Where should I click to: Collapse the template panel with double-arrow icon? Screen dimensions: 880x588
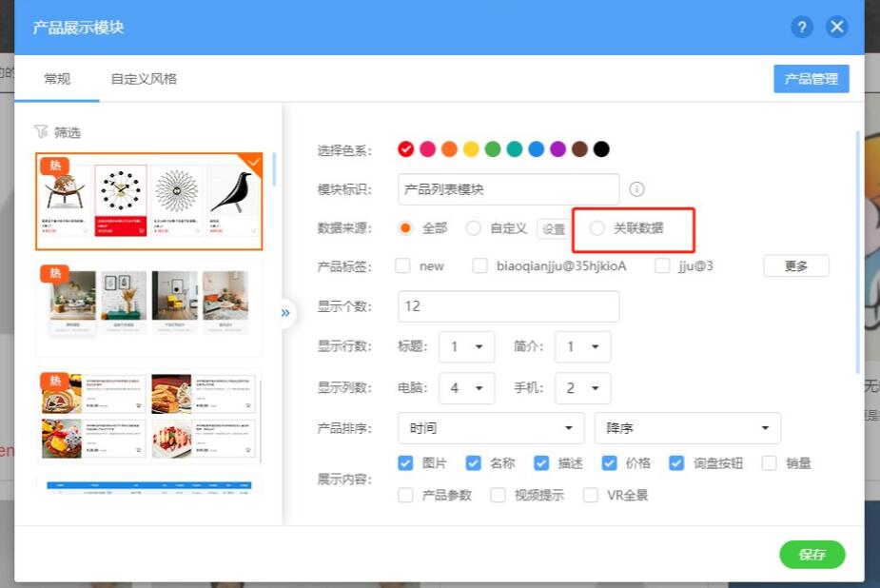click(x=284, y=313)
